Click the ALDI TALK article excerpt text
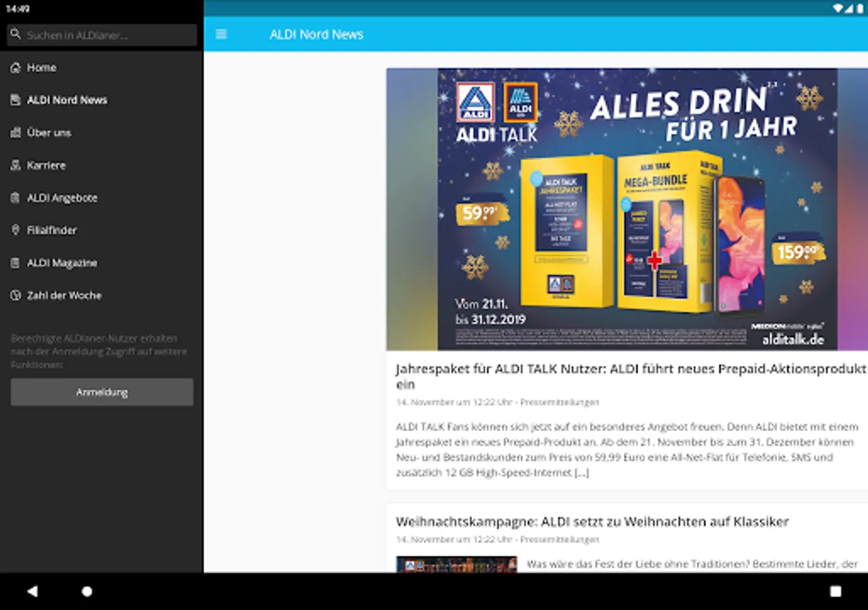Viewport: 868px width, 610px height. click(627, 450)
